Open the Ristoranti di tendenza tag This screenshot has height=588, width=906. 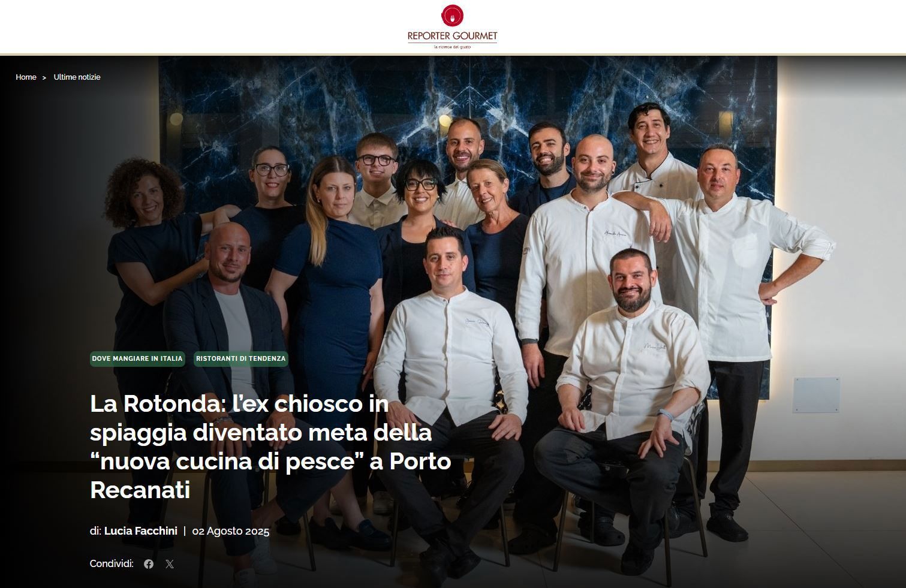[x=240, y=358]
